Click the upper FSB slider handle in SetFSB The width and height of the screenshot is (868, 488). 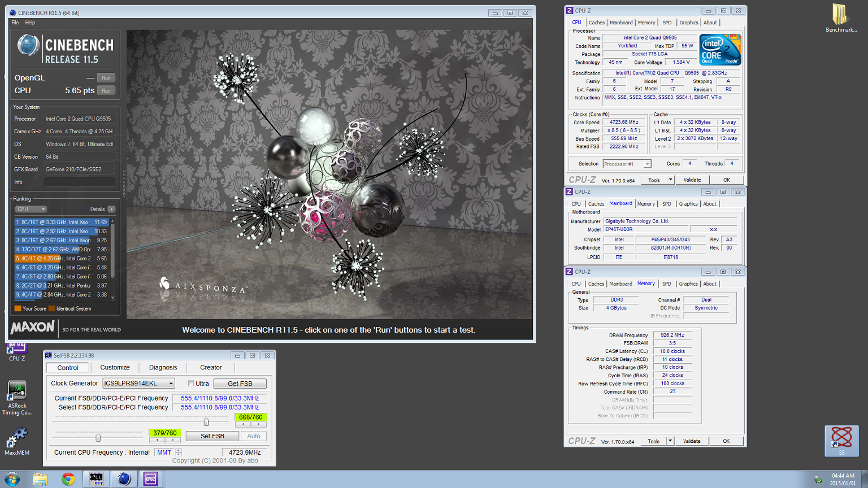(x=206, y=421)
